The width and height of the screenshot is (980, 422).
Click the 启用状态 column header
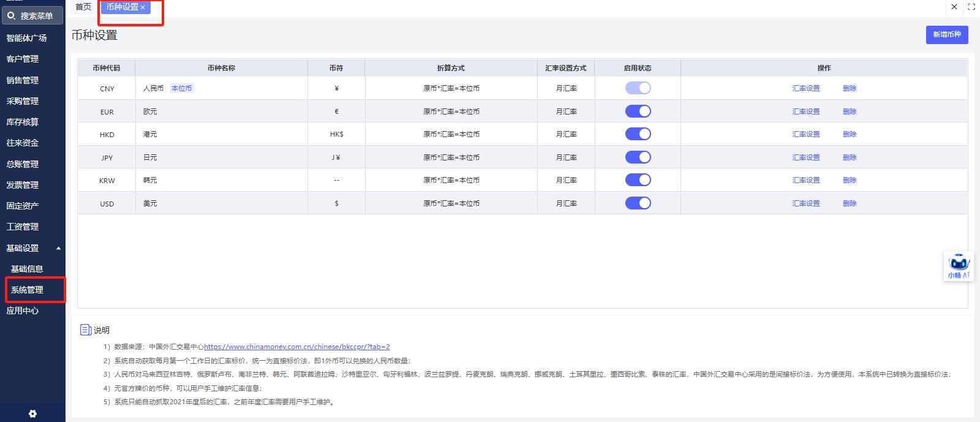click(638, 68)
